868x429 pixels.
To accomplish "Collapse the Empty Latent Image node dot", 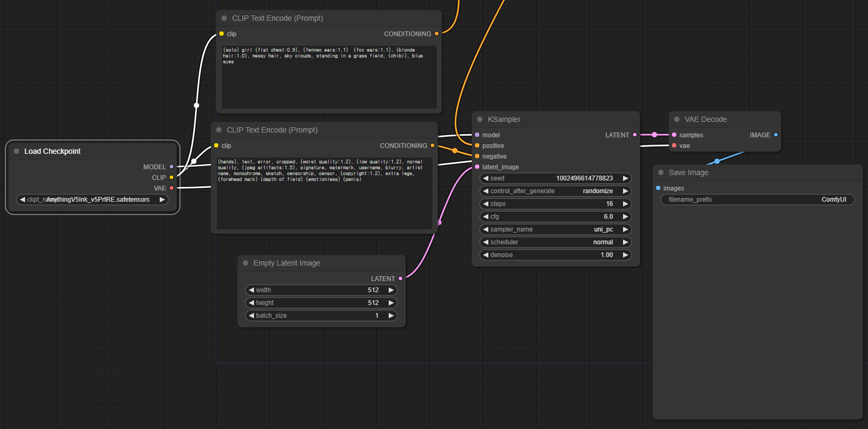I will click(x=245, y=263).
